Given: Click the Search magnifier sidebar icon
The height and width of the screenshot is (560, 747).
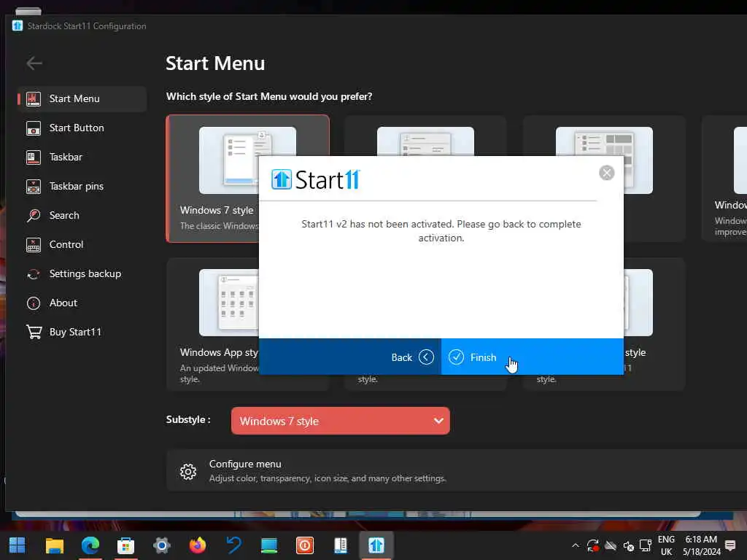Looking at the screenshot, I should click(34, 215).
